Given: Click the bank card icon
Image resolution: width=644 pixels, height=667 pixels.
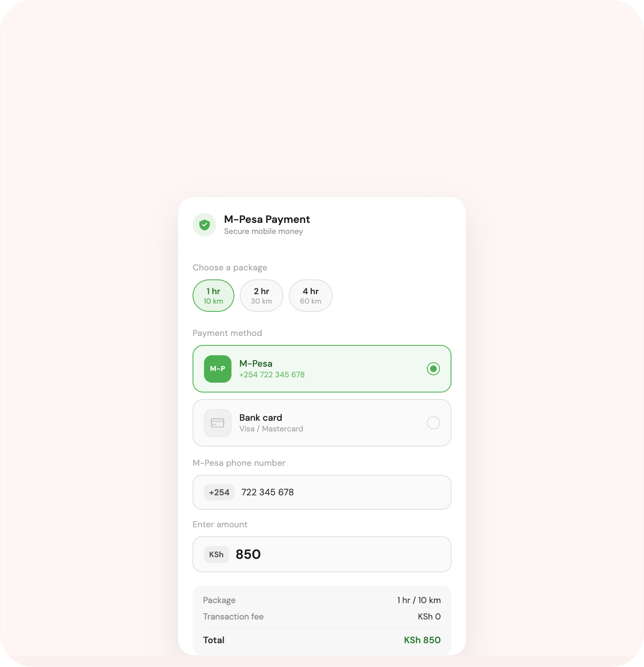Looking at the screenshot, I should click(218, 423).
